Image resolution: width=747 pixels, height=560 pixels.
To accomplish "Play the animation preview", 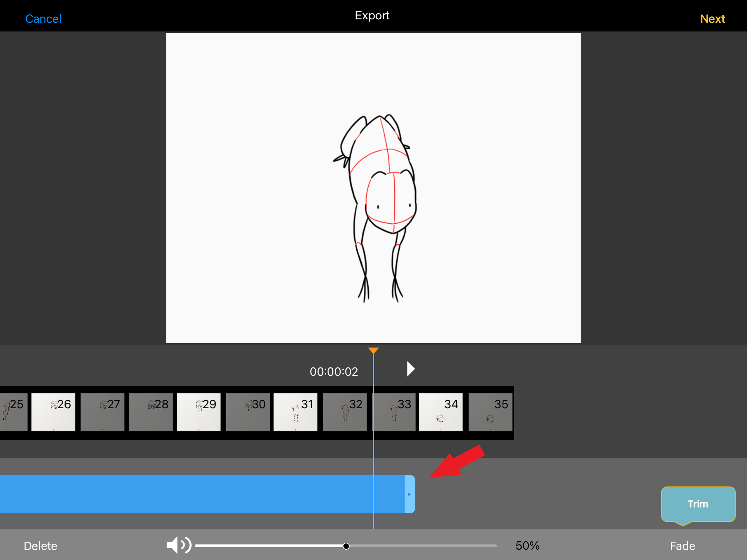I will pos(411,369).
